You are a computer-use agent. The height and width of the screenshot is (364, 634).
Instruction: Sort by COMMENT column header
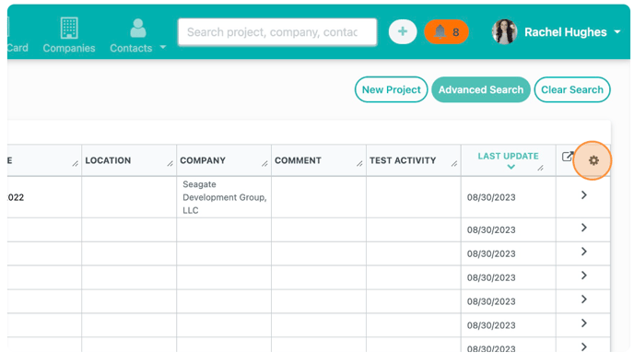point(298,160)
